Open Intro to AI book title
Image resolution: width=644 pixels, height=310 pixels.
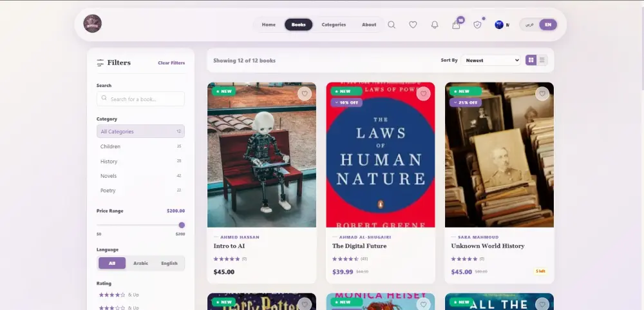tap(229, 246)
